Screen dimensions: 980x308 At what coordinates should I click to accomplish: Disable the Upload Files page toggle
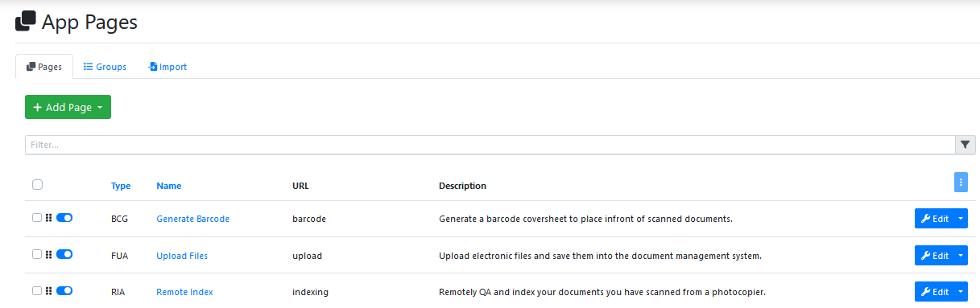[x=64, y=255]
